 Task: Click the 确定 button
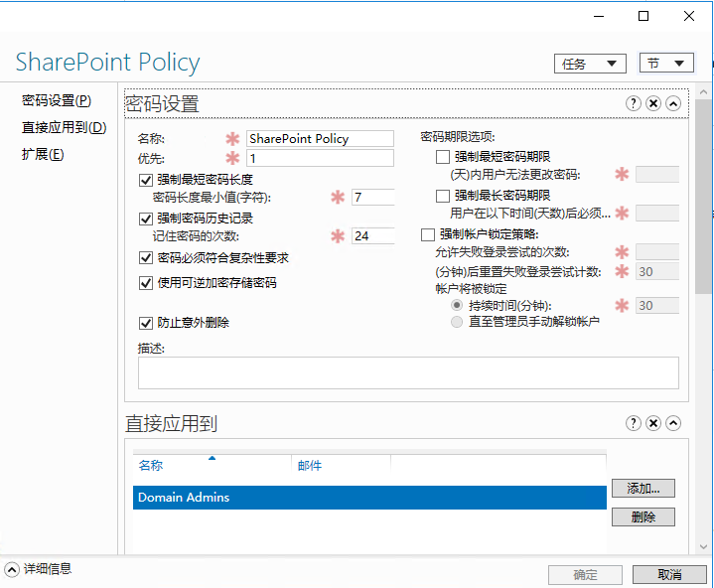pyautogui.click(x=585, y=575)
